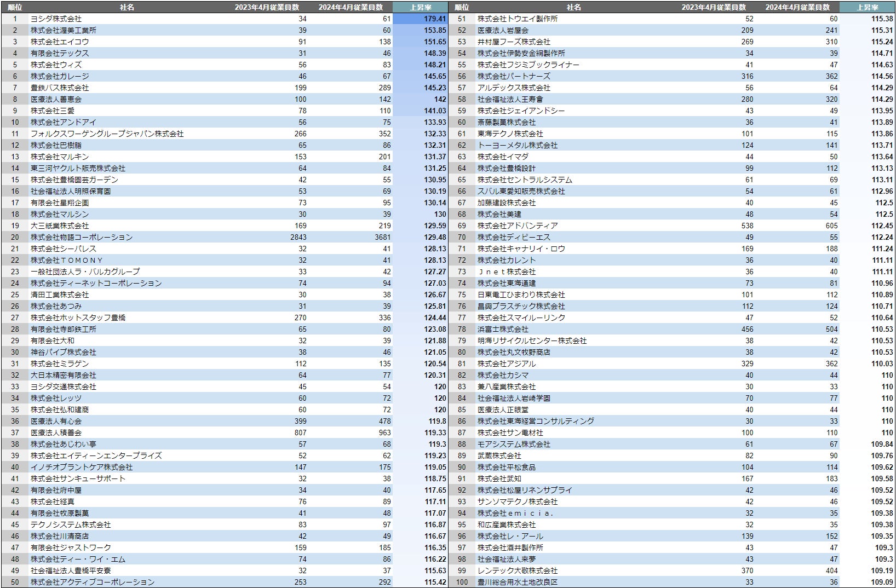Select the 株式会社松屋リネンサプライ cell
This screenshot has width=896, height=588.
click(525, 490)
